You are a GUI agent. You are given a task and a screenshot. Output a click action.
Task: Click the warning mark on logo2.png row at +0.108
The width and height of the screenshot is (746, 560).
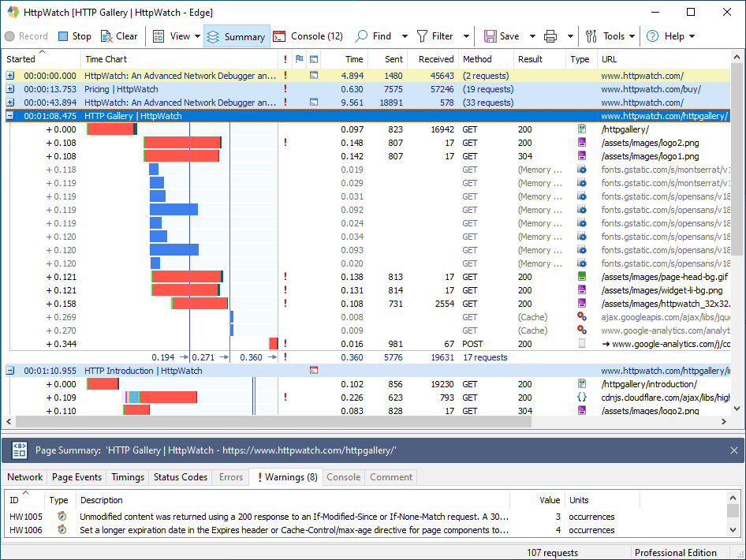point(285,142)
